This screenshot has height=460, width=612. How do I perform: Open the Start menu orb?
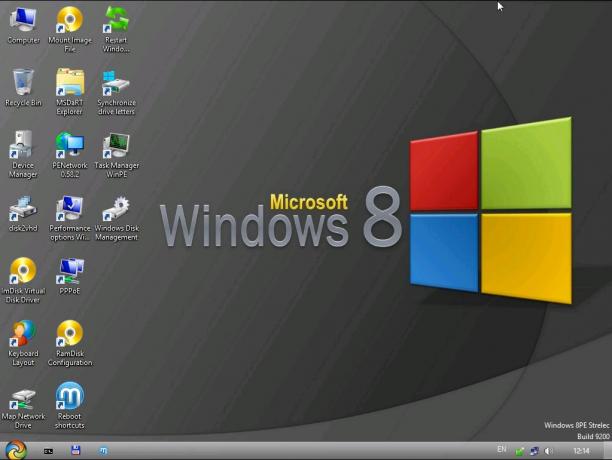16,450
